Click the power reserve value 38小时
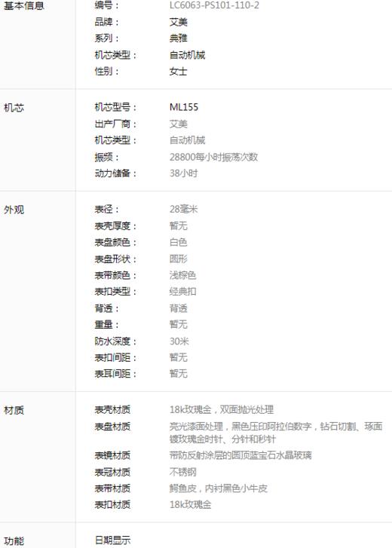This screenshot has height=548, width=392. click(x=183, y=173)
